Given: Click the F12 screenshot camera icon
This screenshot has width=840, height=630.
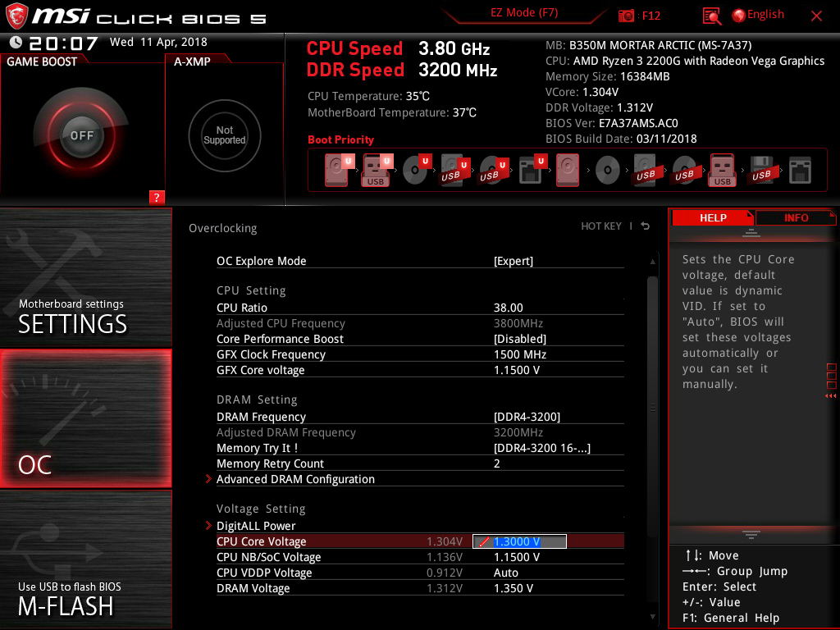Looking at the screenshot, I should click(626, 16).
